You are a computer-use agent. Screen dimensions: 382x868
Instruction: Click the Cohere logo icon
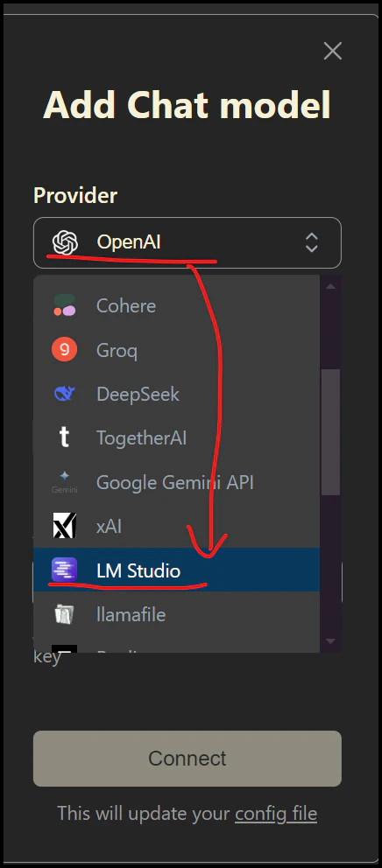click(x=64, y=305)
